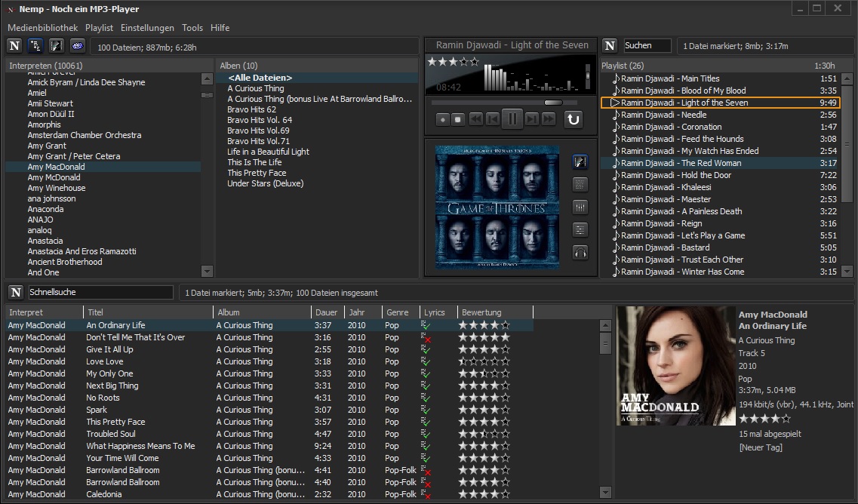Rate Love Love with the star rating

[484, 361]
